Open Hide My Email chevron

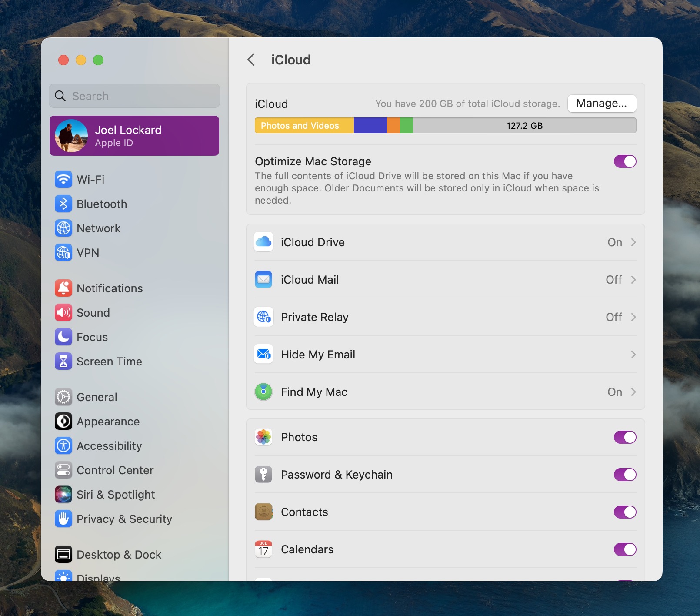pos(633,355)
